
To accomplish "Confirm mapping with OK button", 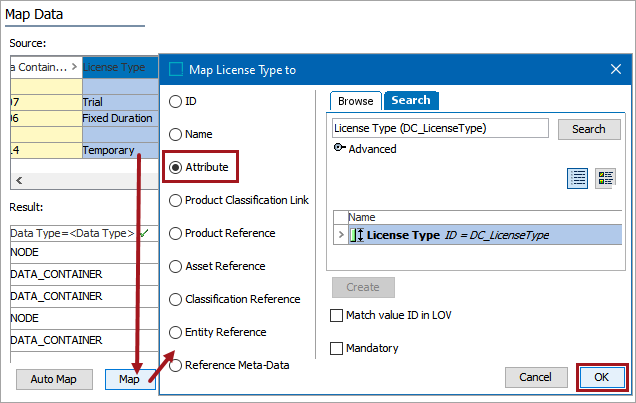I will (x=602, y=377).
